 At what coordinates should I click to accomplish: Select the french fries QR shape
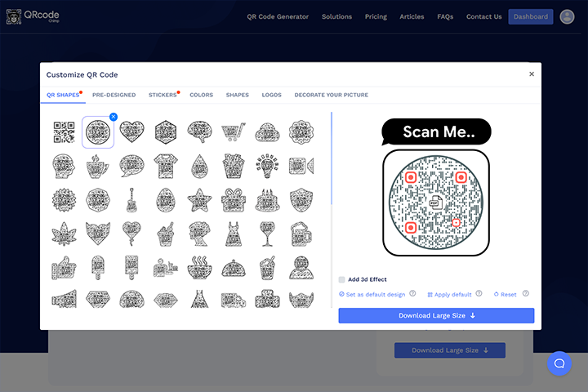(234, 166)
